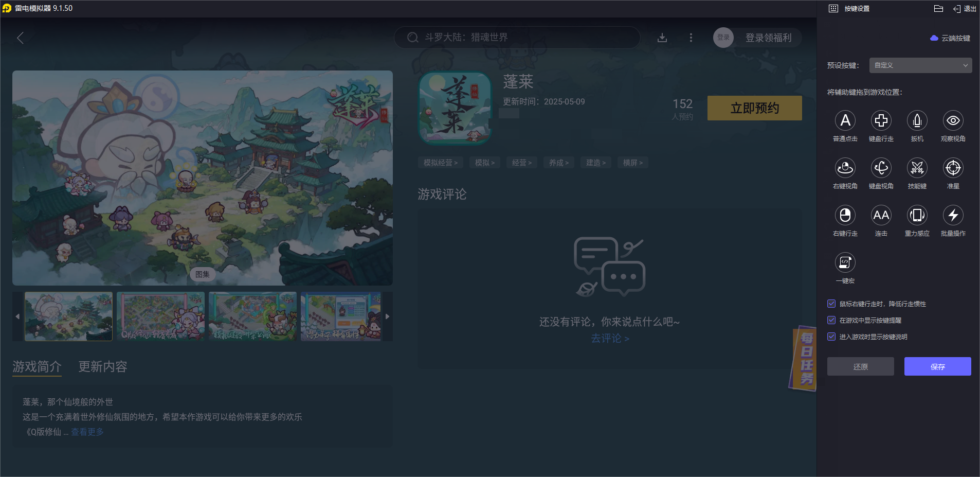980x477 pixels.
Task: Select the 右键视角 icon
Action: 845,168
